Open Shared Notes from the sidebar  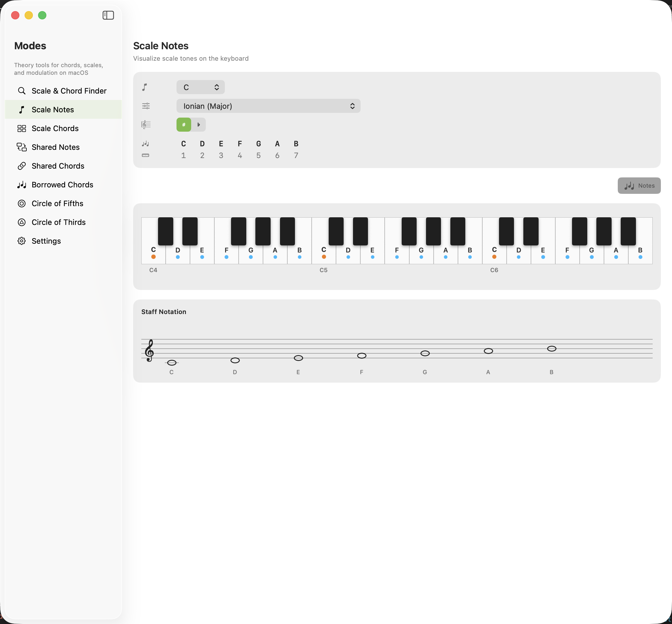(56, 147)
